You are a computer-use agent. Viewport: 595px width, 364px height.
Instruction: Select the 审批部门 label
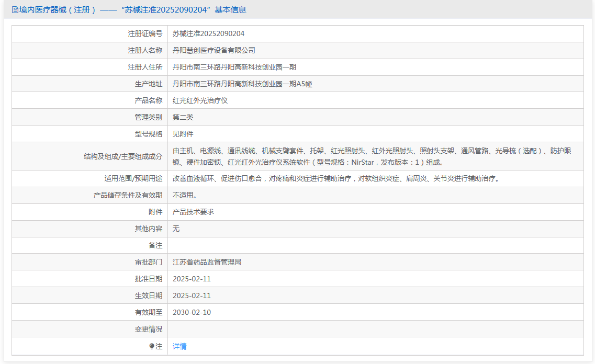coord(149,262)
